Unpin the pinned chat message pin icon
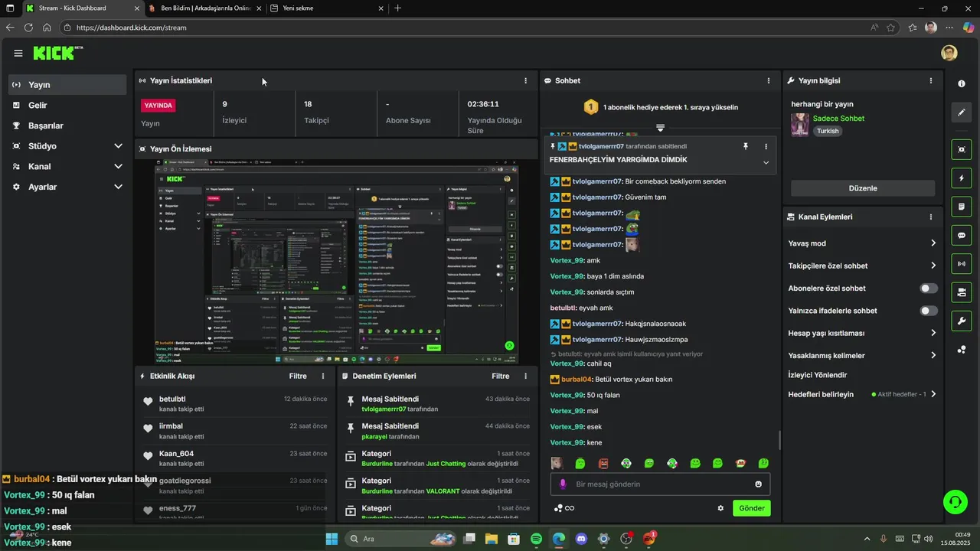 click(746, 146)
